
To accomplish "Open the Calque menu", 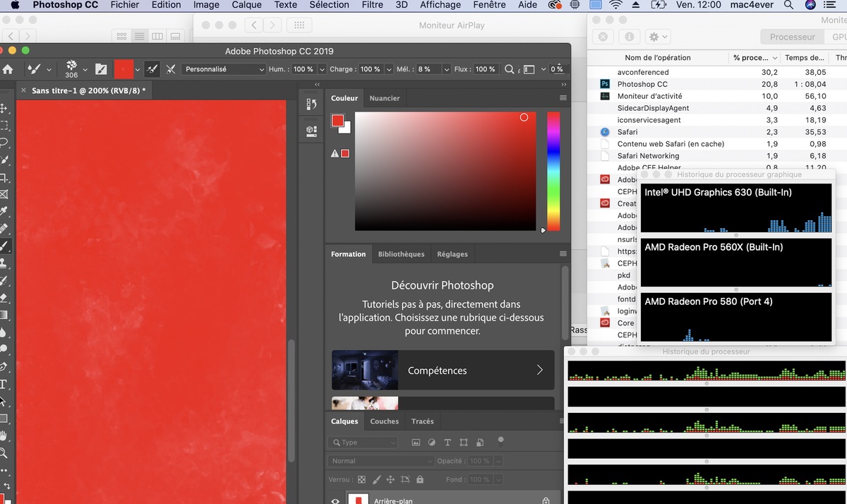I will coord(247,5).
